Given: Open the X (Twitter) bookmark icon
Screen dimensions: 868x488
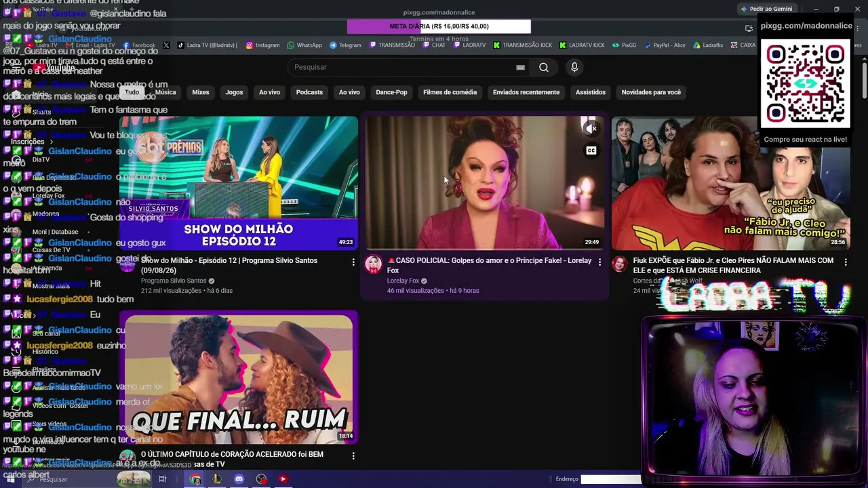Looking at the screenshot, I should tap(166, 45).
